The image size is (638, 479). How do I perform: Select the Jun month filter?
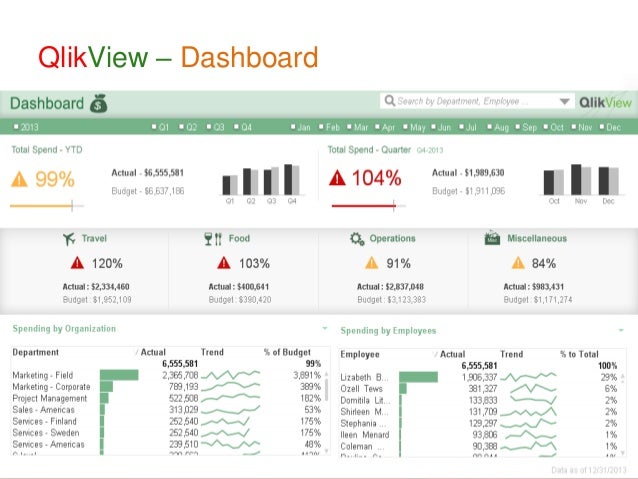click(x=441, y=127)
